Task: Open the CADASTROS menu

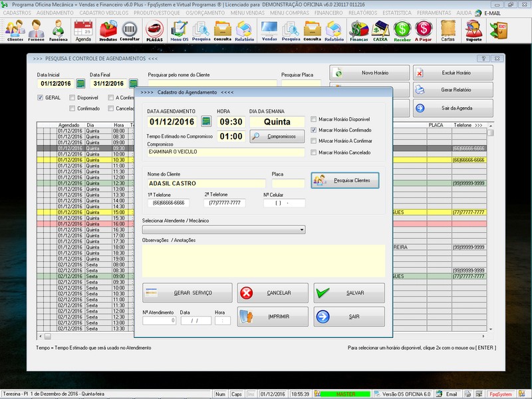Action: point(17,13)
